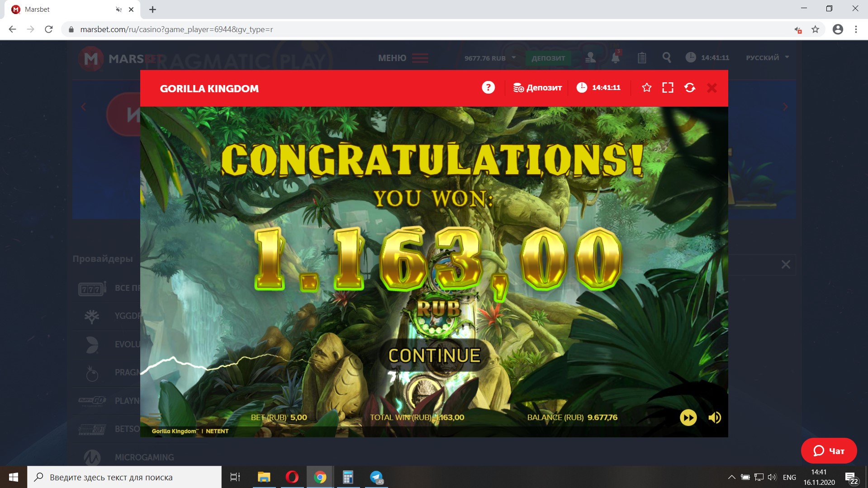Expand the РУССКИЙ language dropdown
The height and width of the screenshot is (488, 868).
768,57
